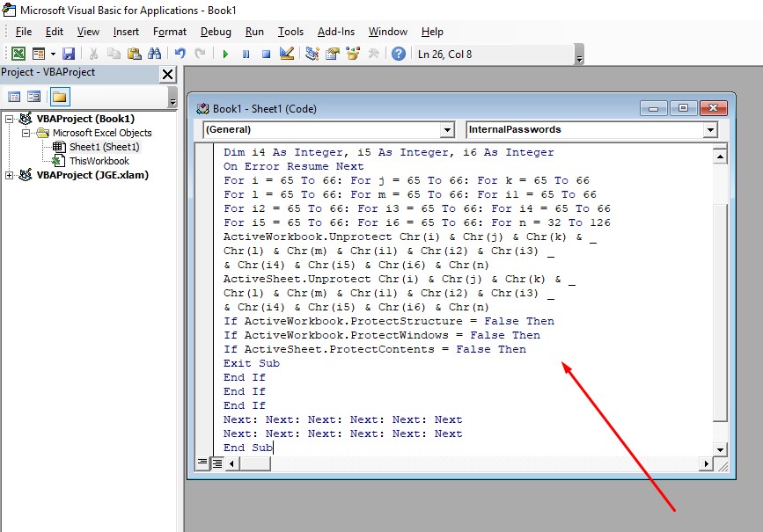
Task: Click the View Code icon in Project pane
Action: 14,97
